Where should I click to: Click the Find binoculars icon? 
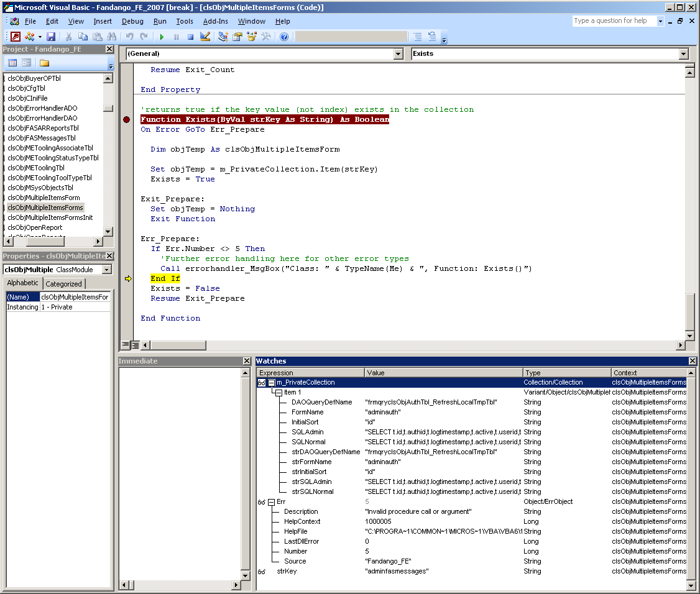[112, 37]
